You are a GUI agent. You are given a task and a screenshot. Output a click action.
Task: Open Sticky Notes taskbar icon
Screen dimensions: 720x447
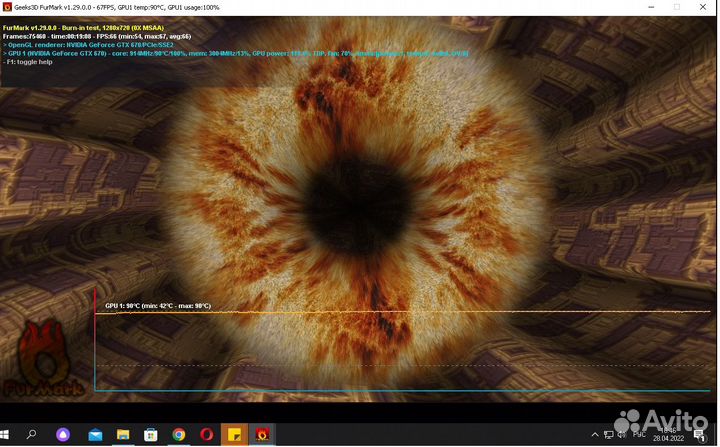(234, 435)
